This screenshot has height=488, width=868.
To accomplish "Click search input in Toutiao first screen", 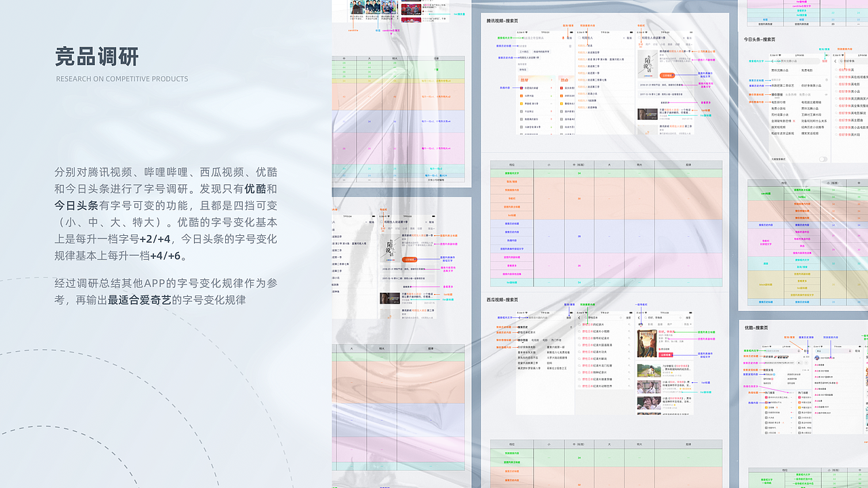I will [798, 61].
